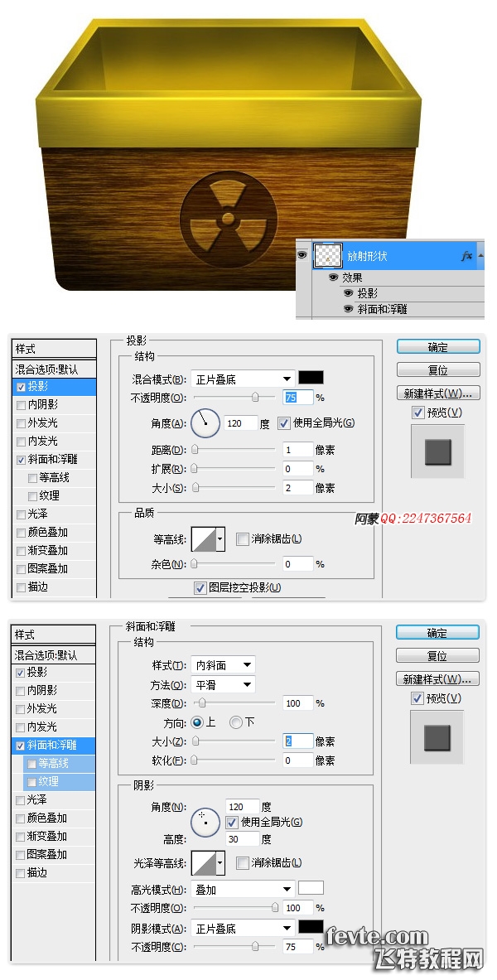This screenshot has width=497, height=980.
Task: Open the 样式 dropdown showing 内斜面
Action: pos(223,665)
